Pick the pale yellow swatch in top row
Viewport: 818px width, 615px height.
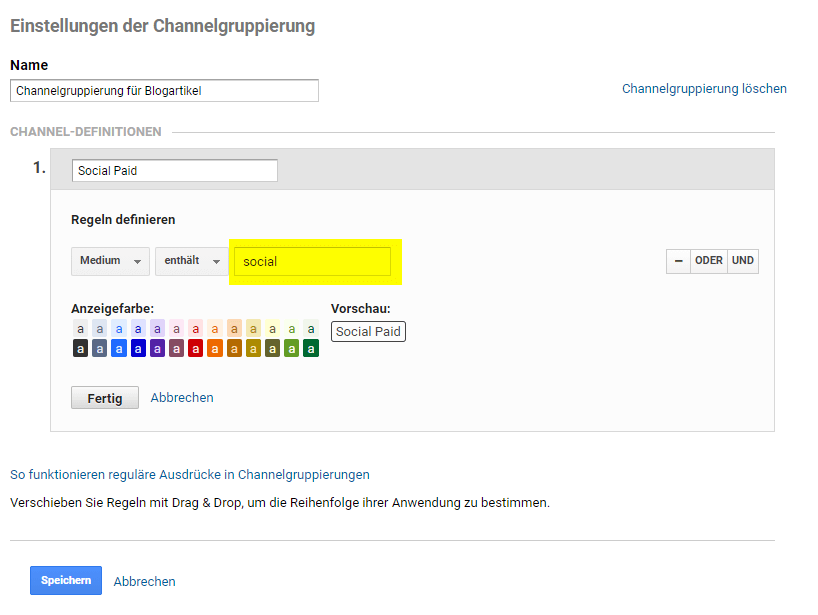tap(272, 329)
